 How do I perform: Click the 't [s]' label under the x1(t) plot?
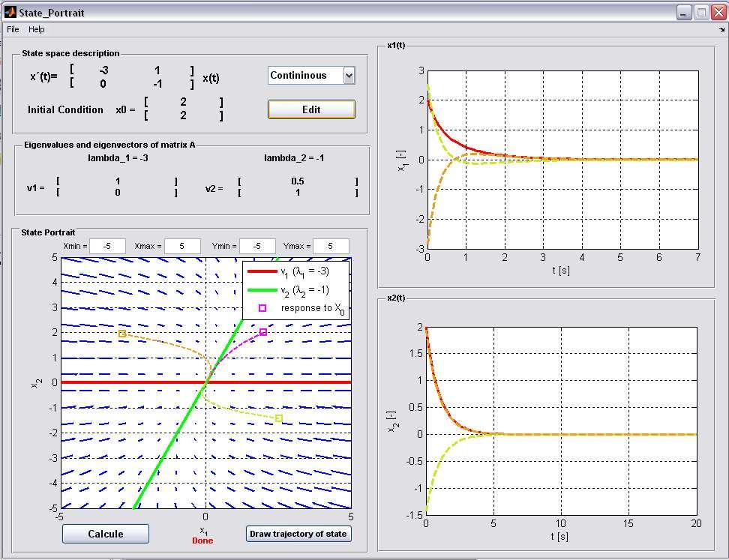[561, 270]
